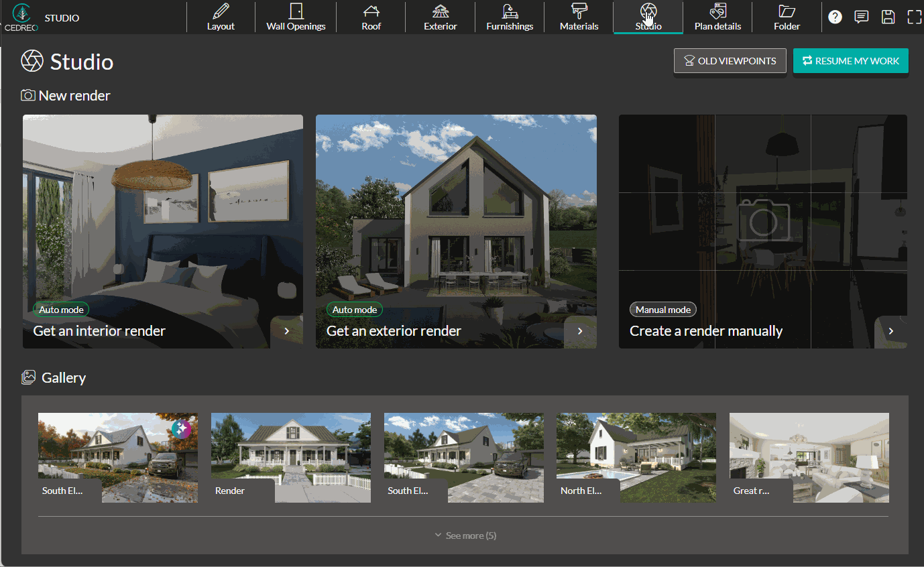Click the AI sparkle badge on first gallery image
Image resolution: width=924 pixels, height=567 pixels.
(181, 429)
